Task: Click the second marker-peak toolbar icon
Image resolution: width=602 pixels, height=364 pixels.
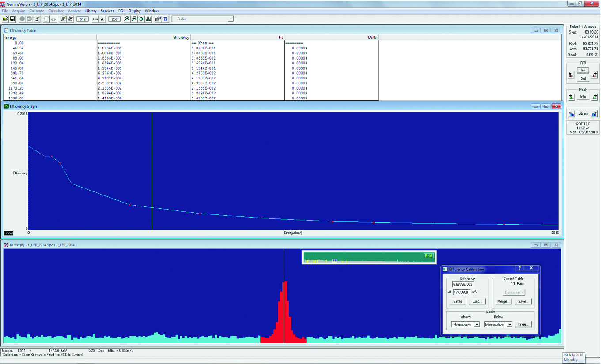Action: coord(70,19)
